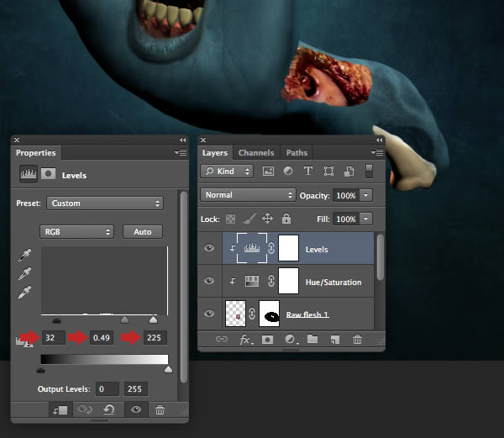Click the Output Levels 255 field

pyautogui.click(x=136, y=389)
